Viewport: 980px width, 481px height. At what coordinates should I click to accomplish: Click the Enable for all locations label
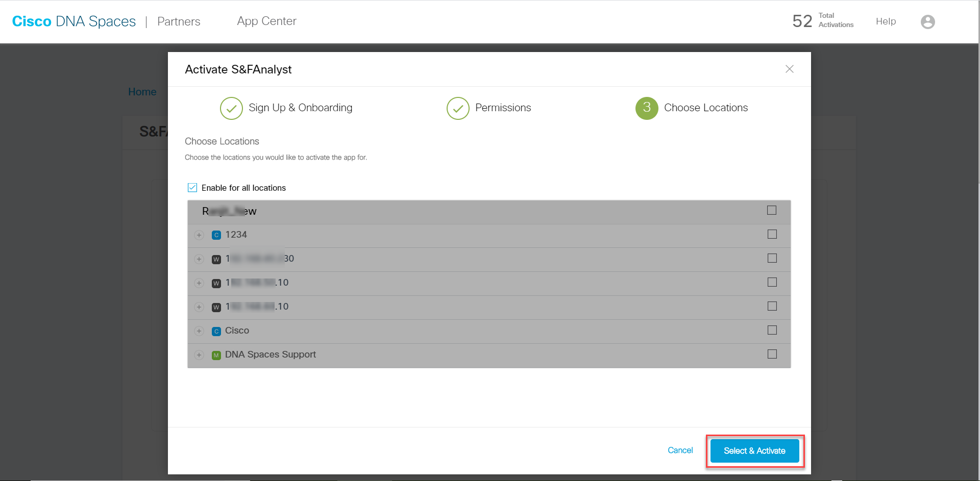pyautogui.click(x=243, y=188)
